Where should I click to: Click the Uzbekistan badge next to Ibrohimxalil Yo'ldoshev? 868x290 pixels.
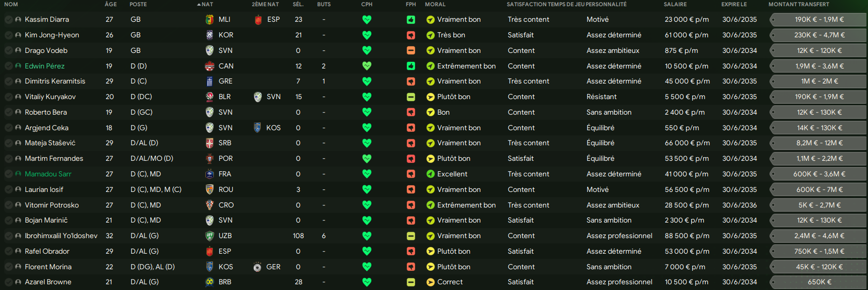click(x=209, y=236)
